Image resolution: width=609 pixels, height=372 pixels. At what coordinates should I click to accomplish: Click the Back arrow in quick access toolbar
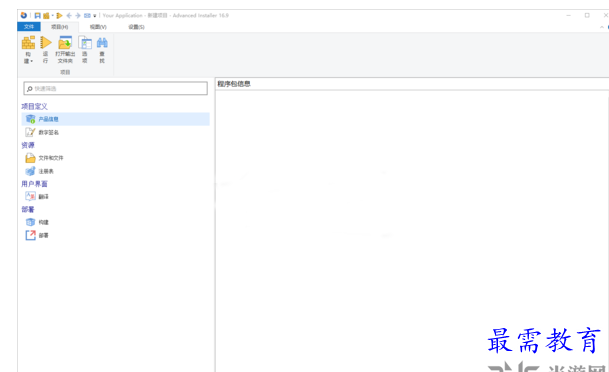tap(69, 16)
